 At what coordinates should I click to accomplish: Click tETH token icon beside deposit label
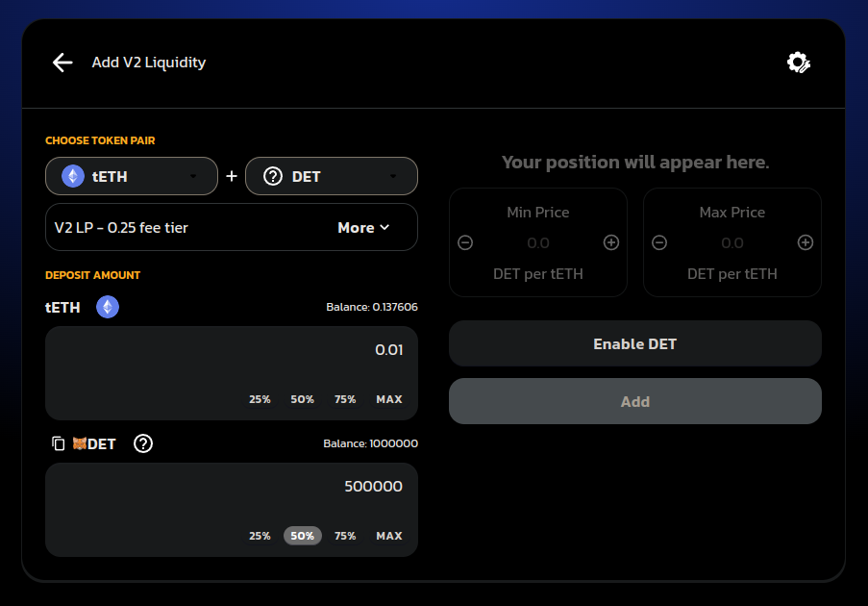pos(108,307)
